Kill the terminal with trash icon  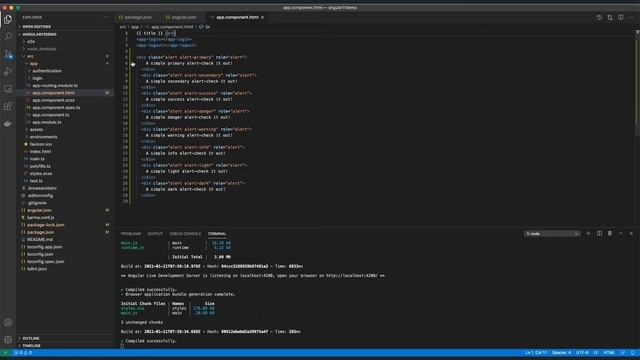pyautogui.click(x=610, y=233)
